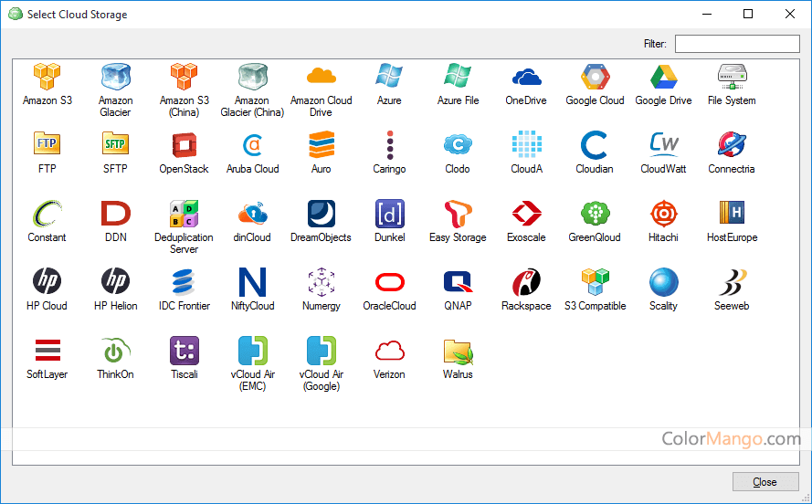Screen dimensions: 812x504
Task: Maximize the Select Cloud Storage window
Action: [x=748, y=14]
